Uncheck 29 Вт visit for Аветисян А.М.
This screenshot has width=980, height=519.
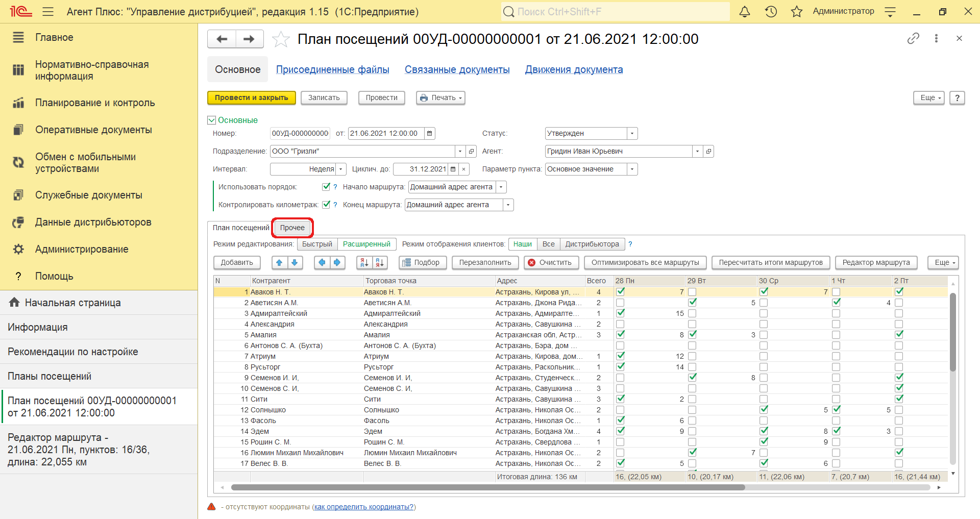coord(693,303)
